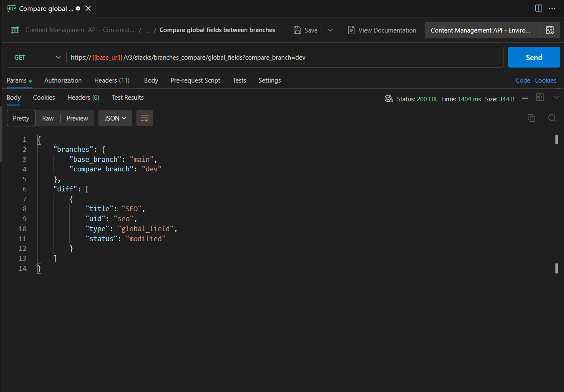Open the request Settings tab
This screenshot has height=392, width=564.
pyautogui.click(x=269, y=80)
